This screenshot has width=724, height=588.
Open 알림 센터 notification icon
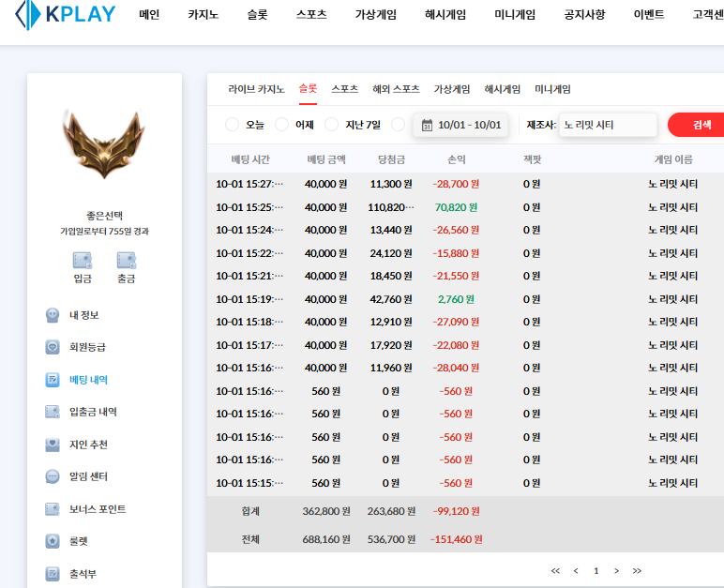coord(53,476)
